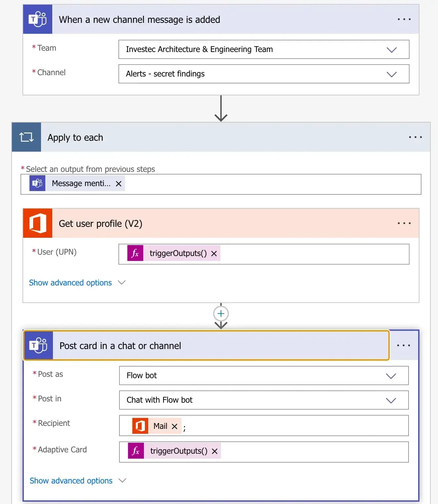The height and width of the screenshot is (504, 438).
Task: Show advanced options for the Post card action
Action: 71,481
